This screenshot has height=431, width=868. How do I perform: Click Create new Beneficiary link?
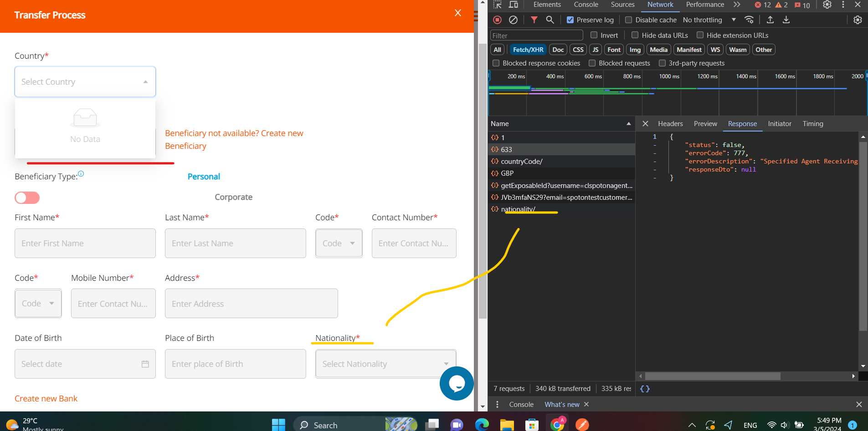(x=234, y=140)
